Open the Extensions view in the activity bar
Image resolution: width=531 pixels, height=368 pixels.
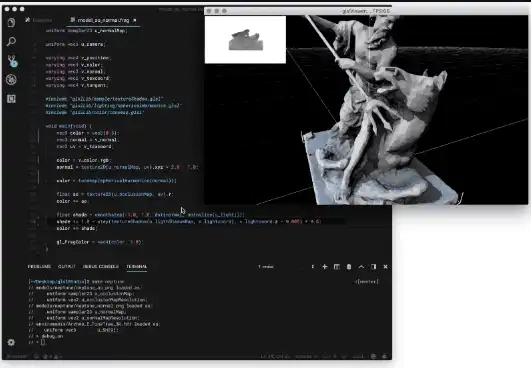coord(11,99)
